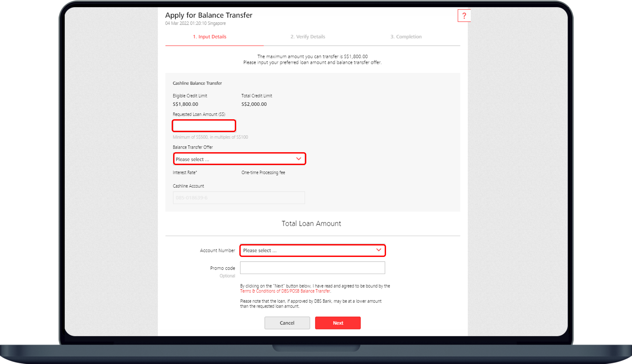Click the Requested Loan Amount input box
Screen dimensions: 632x364
[204, 126]
